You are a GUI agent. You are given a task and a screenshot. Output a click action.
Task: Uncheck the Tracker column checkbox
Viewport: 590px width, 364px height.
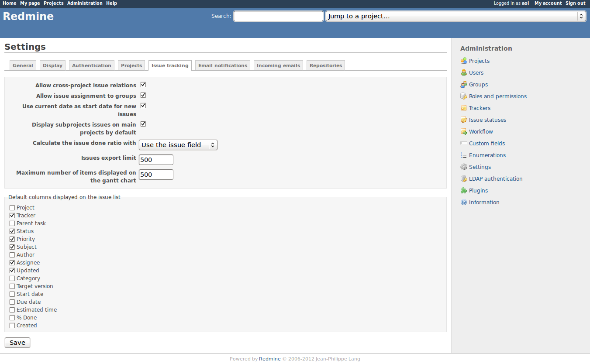[12, 216]
